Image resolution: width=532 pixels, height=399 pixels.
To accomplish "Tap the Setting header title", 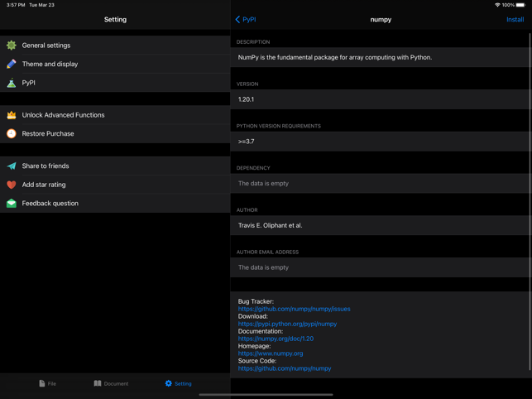I will pos(115,19).
